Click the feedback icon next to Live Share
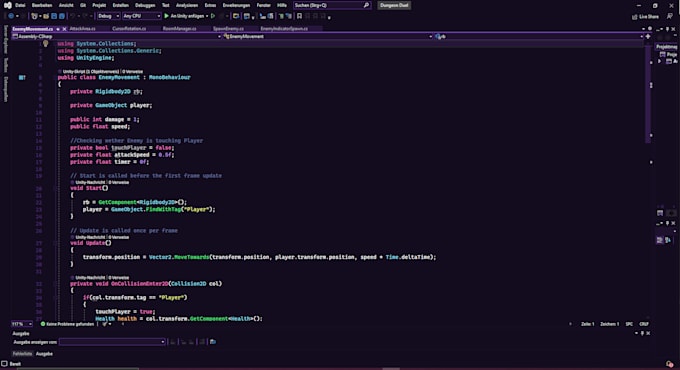 pos(670,16)
